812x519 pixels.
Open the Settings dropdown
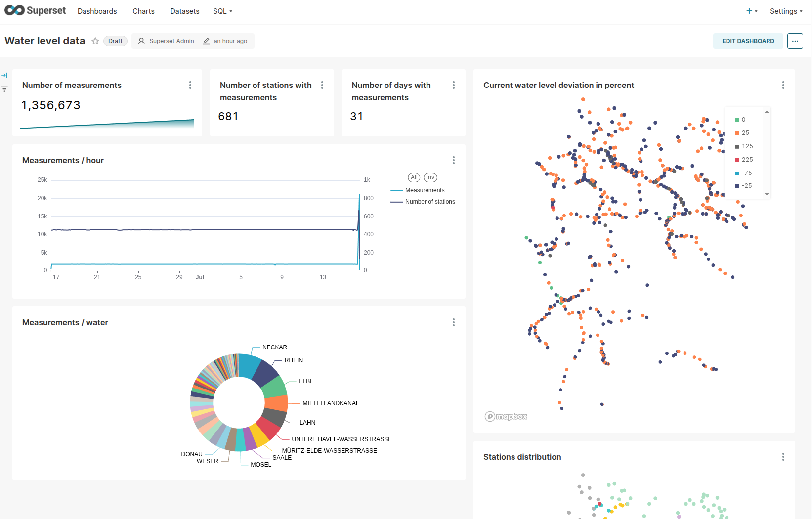(x=786, y=11)
